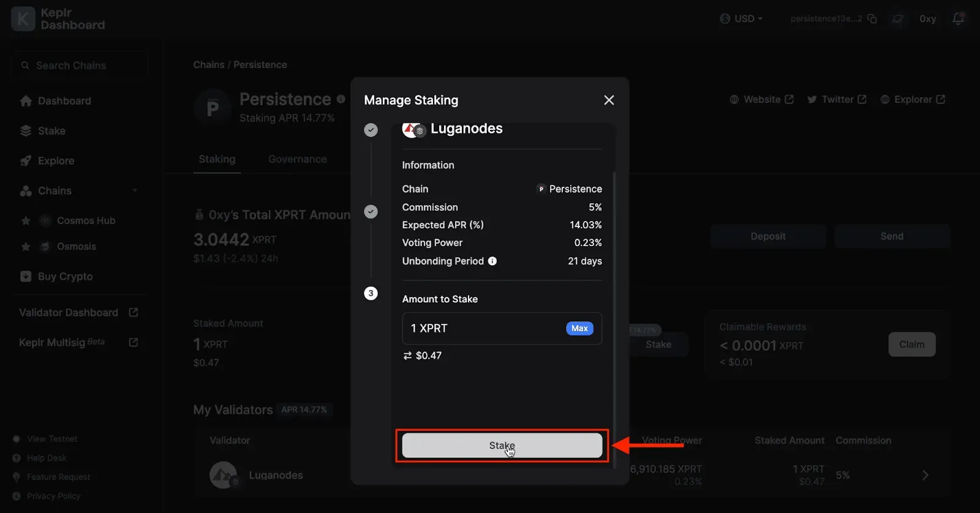Click the 21 days unbonding value
Image resolution: width=980 pixels, height=513 pixels.
tap(585, 261)
